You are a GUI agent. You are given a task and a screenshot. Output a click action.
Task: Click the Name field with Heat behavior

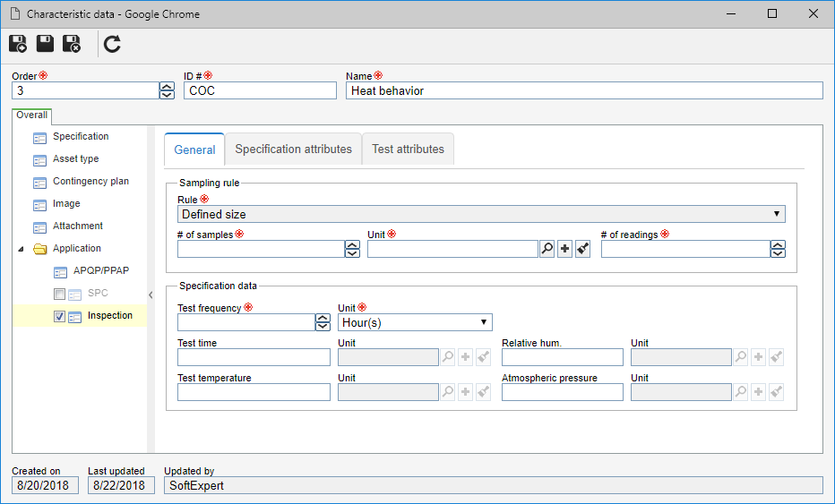click(584, 90)
